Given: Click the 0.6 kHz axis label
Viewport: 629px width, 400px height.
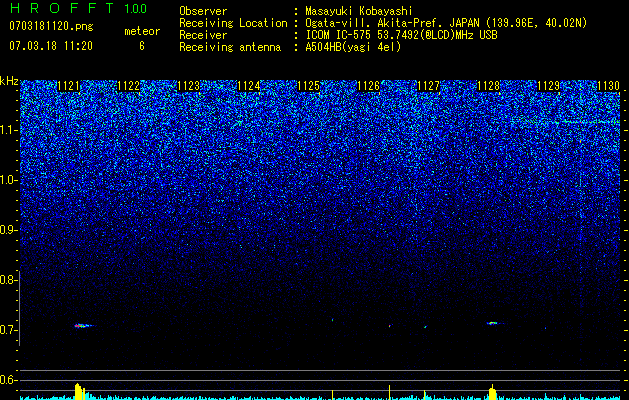Looking at the screenshot, I should (x=8, y=380).
